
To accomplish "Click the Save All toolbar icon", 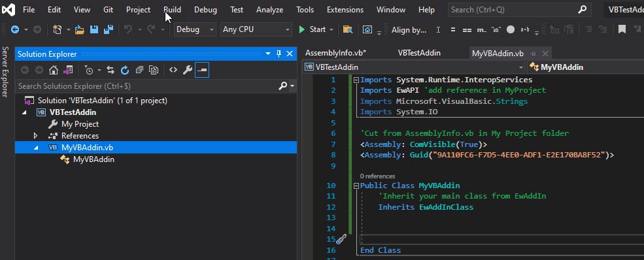I will pyautogui.click(x=109, y=29).
